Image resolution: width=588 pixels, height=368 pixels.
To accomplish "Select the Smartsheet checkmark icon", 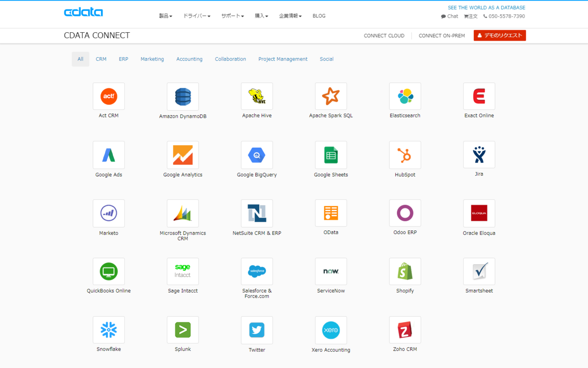I will [479, 272].
